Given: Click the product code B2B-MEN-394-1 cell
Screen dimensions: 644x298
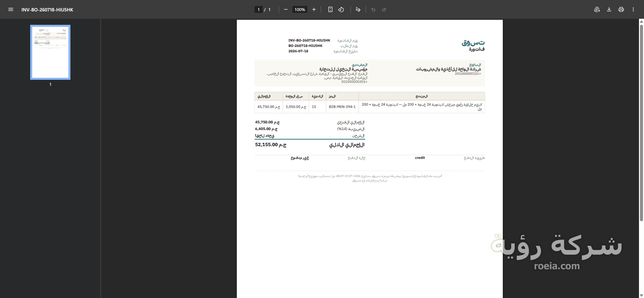Looking at the screenshot, I should (342, 107).
